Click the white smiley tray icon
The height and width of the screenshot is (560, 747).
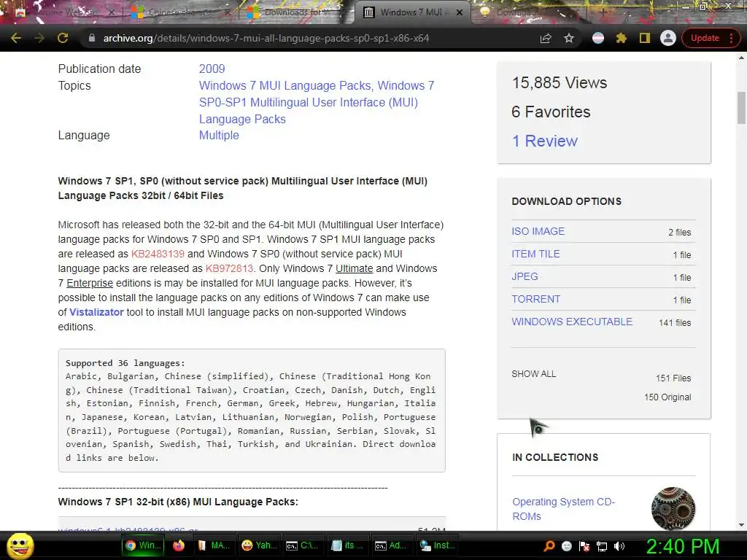tap(567, 545)
